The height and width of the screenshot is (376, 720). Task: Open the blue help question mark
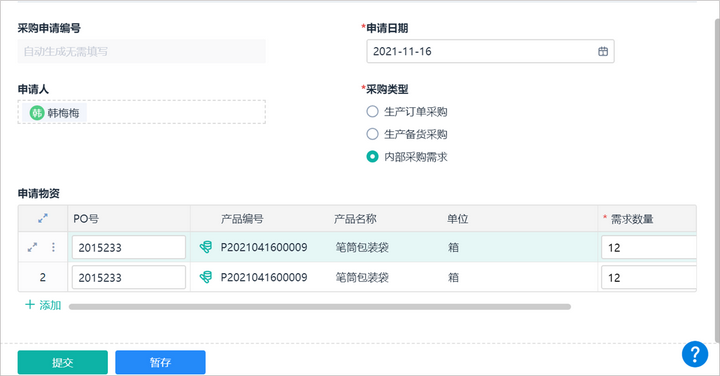coord(695,354)
